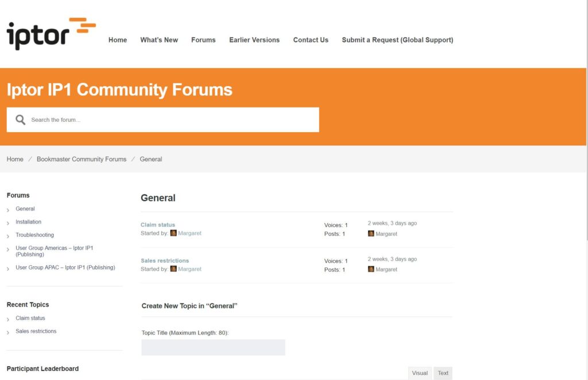Open the Contact Us page
Image resolution: width=588 pixels, height=380 pixels.
click(311, 40)
